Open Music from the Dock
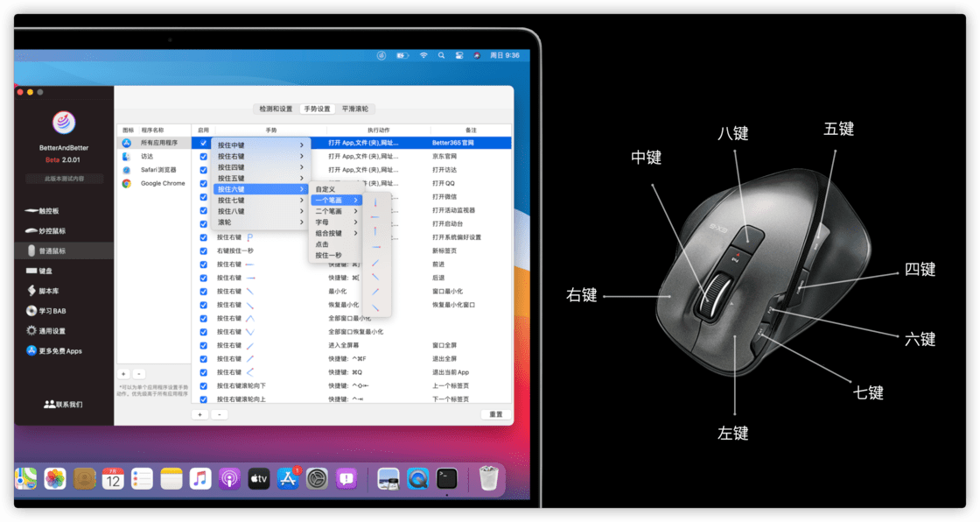This screenshot has width=980, height=522. click(x=200, y=479)
